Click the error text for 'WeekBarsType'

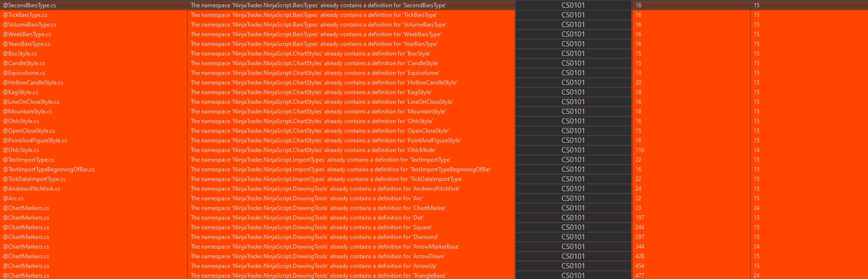click(x=316, y=34)
